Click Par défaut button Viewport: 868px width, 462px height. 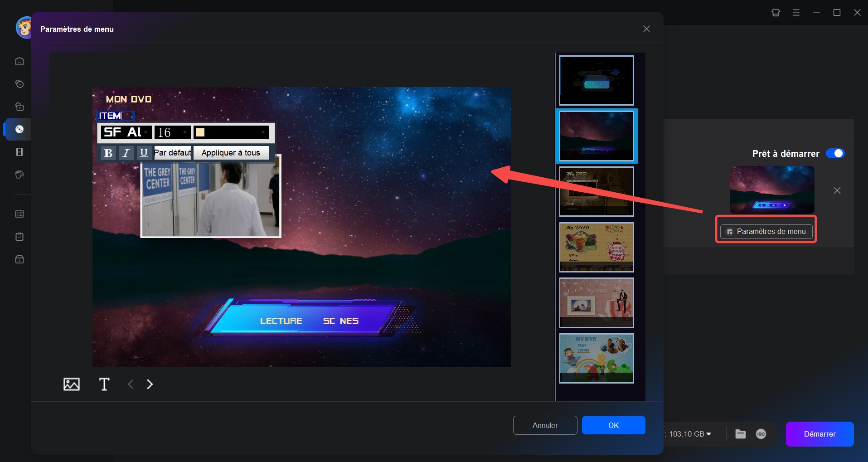173,153
